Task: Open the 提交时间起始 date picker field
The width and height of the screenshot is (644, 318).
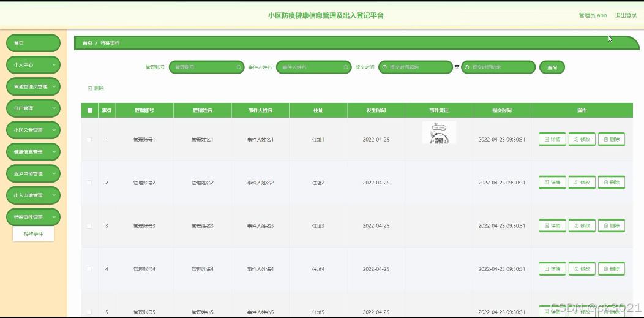Action: (416, 67)
